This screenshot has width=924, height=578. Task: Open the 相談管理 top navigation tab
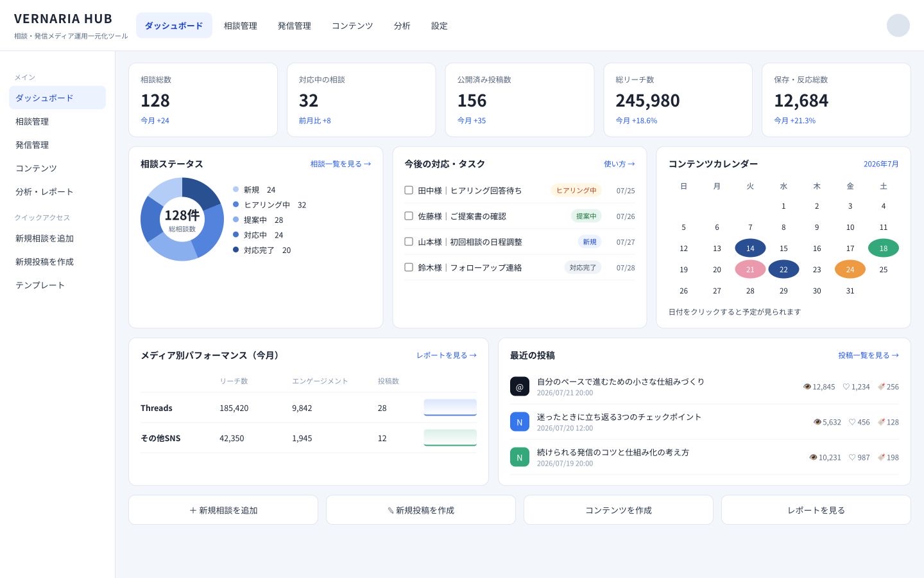pyautogui.click(x=241, y=26)
